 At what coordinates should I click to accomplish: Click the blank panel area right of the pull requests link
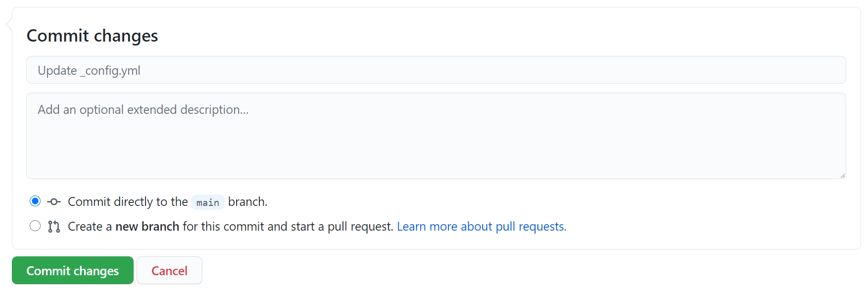pyautogui.click(x=708, y=227)
